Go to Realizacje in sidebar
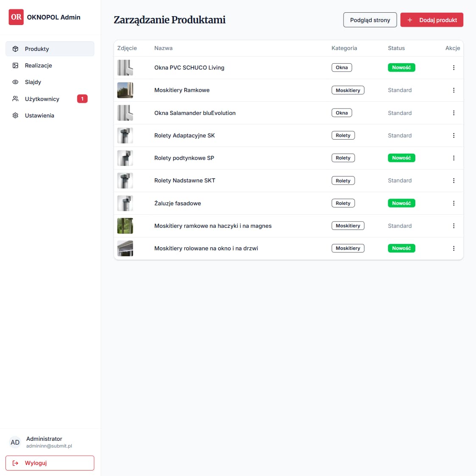The width and height of the screenshot is (476, 476). pyautogui.click(x=38, y=65)
